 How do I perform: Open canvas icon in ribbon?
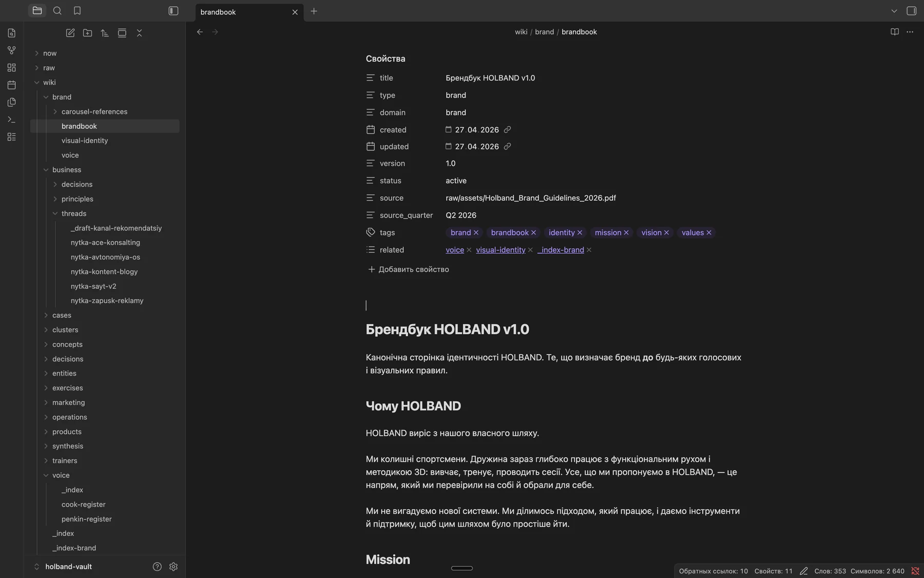(12, 68)
